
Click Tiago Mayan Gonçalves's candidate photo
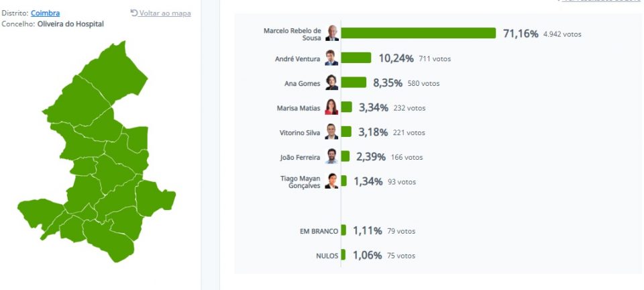coord(332,181)
